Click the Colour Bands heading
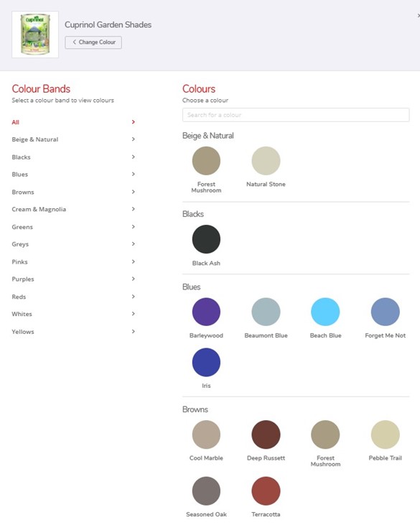Viewport: 420px width, 525px height. click(x=41, y=89)
